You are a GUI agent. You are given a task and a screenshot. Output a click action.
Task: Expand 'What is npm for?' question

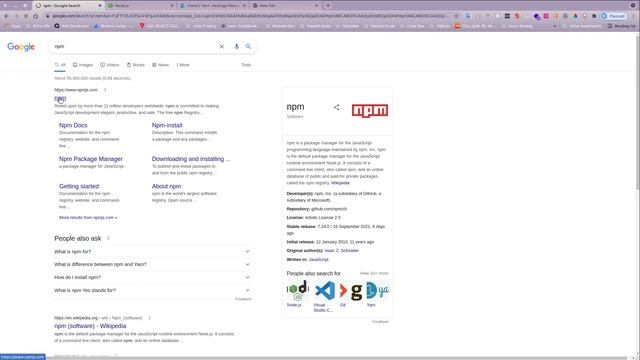[152, 252]
